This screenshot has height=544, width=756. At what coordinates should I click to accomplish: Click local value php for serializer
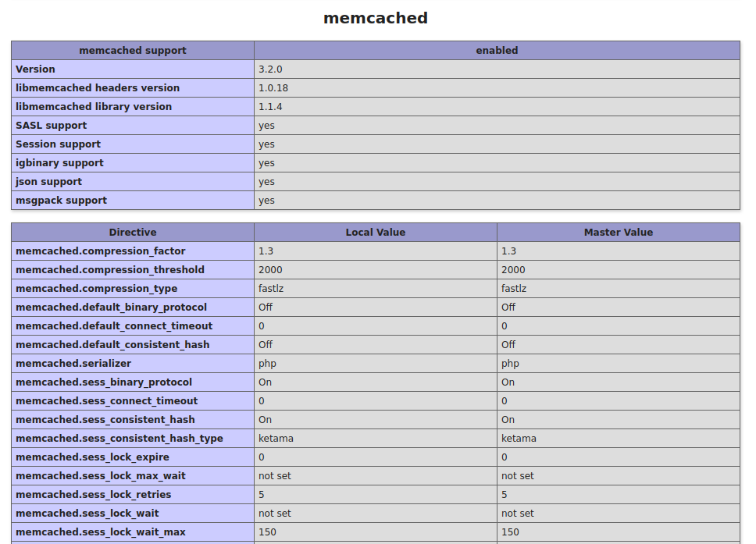(267, 364)
